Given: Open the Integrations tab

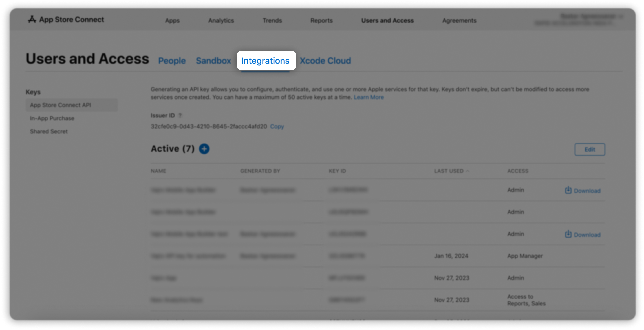Looking at the screenshot, I should click(x=265, y=61).
